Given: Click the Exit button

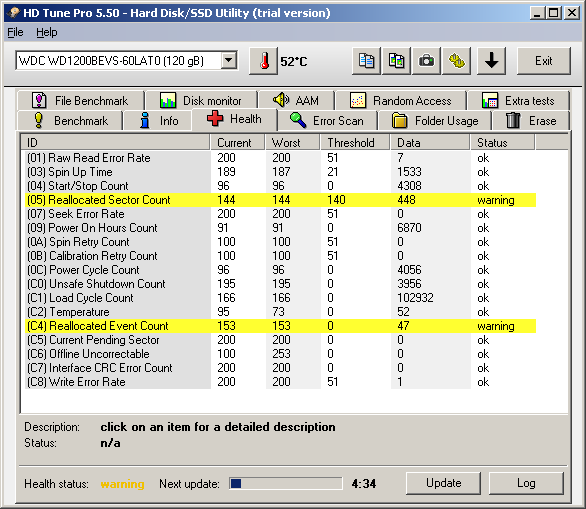Looking at the screenshot, I should [544, 61].
